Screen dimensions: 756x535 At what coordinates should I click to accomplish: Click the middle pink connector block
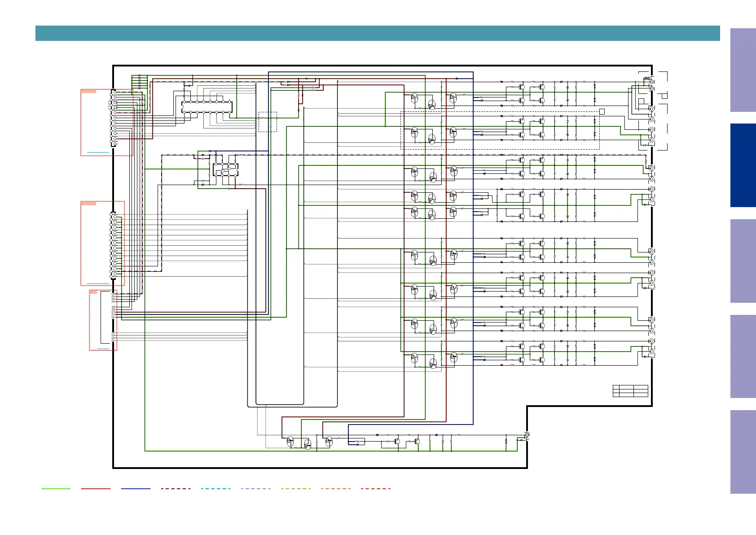[x=102, y=243]
